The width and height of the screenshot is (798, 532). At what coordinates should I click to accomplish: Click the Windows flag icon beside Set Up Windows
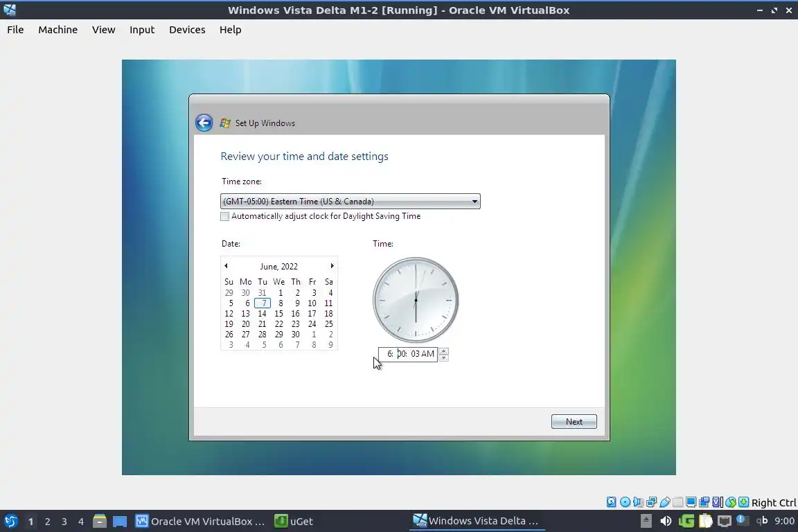click(x=225, y=123)
